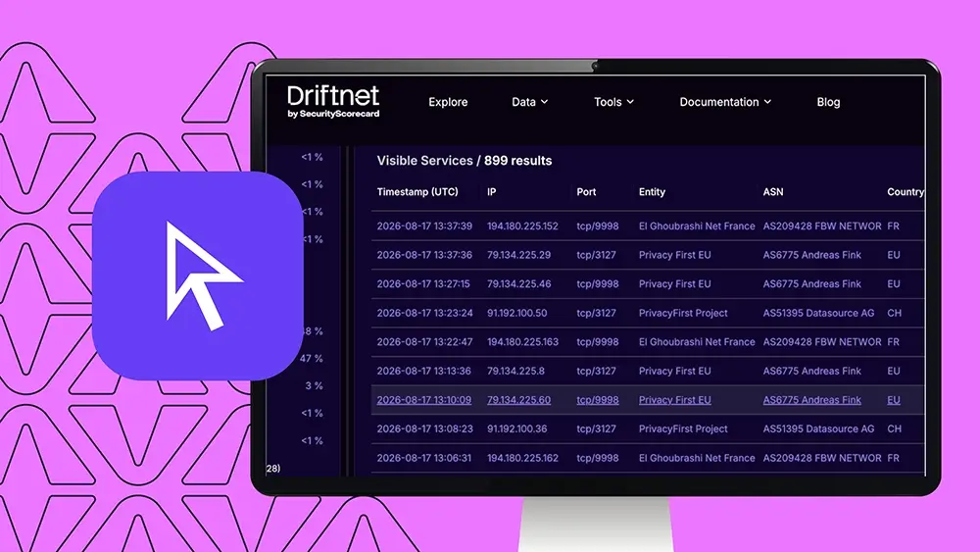Screen dimensions: 980x552
Task: Select timestamp 2026-08-17 13:08:23
Action: (x=424, y=428)
